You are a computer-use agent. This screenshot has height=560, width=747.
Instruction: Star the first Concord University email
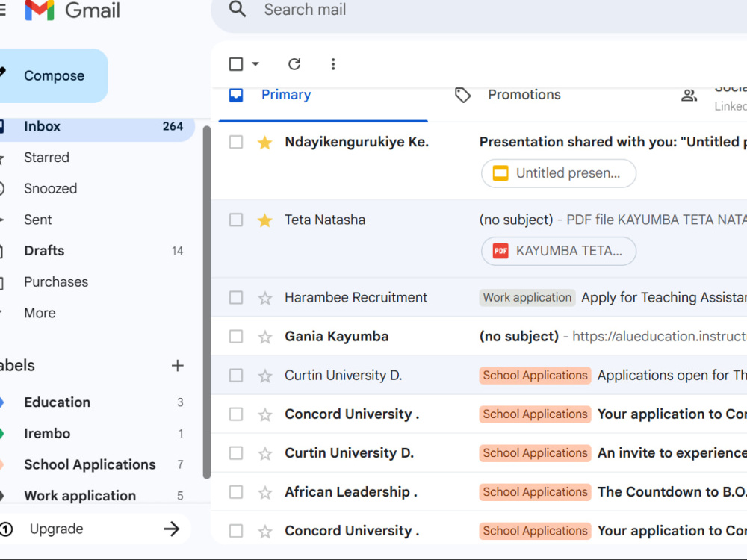(x=265, y=414)
